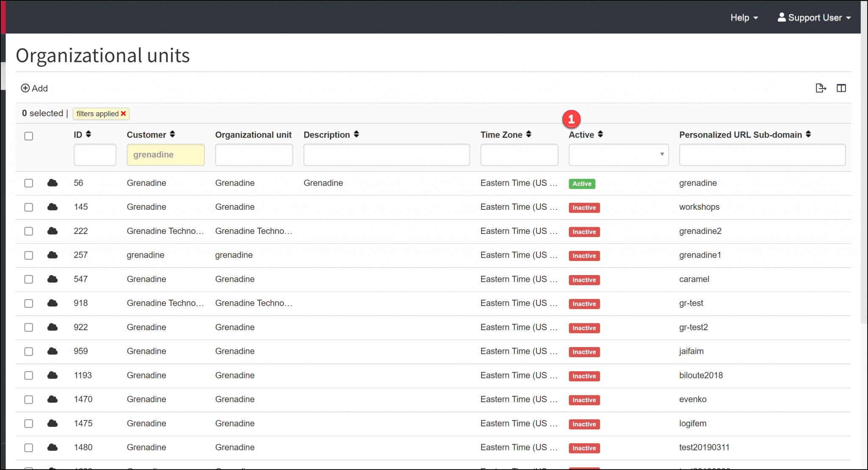Screen dimensions: 868x470
Task: Sort the table by ID column
Action: click(x=89, y=134)
